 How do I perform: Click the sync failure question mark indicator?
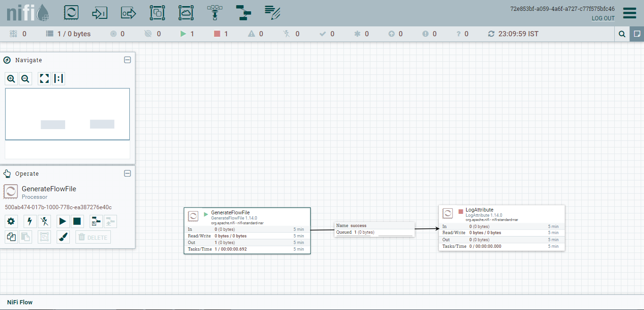tap(462, 34)
